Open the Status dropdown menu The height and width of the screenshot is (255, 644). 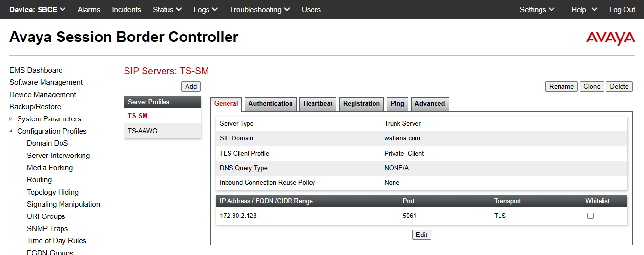167,10
